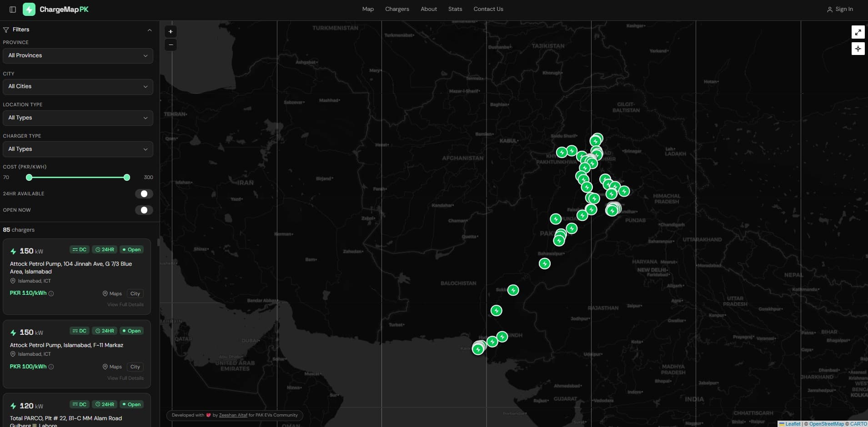Image resolution: width=868 pixels, height=427 pixels.
Task: Open the Contact Us page
Action: point(488,9)
